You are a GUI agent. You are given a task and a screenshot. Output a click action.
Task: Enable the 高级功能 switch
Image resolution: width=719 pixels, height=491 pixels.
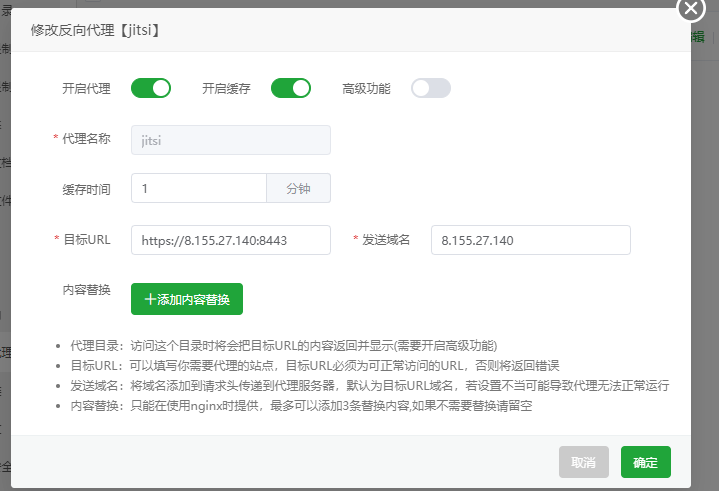[431, 88]
